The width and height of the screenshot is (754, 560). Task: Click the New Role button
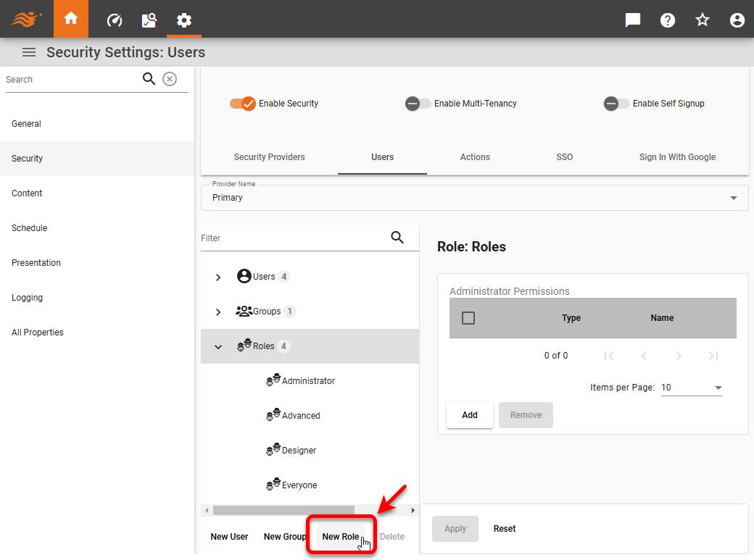coord(341,536)
